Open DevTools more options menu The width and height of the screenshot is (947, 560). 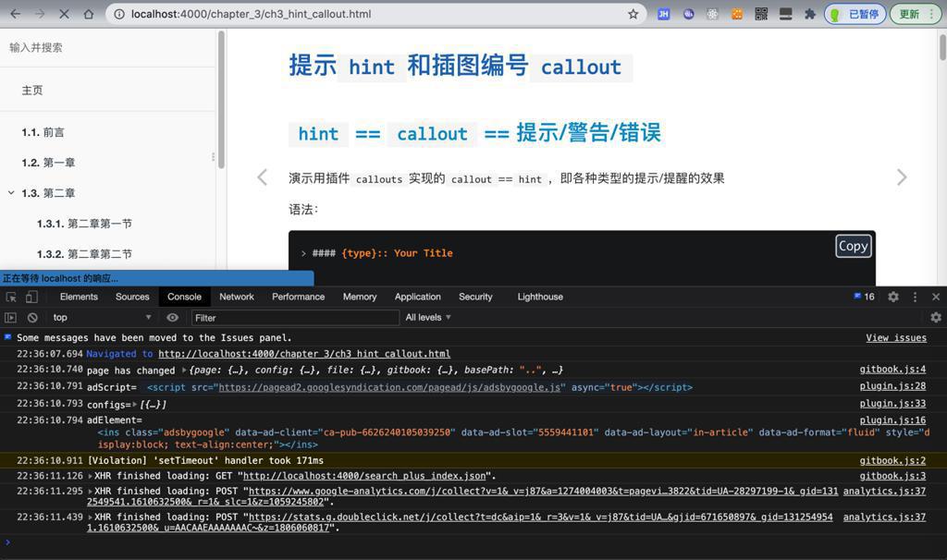(915, 297)
